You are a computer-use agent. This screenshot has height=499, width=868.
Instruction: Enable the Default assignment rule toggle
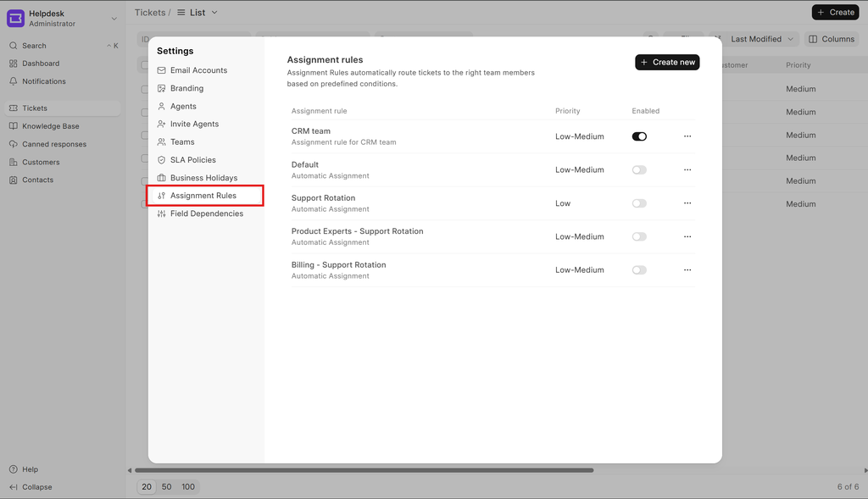pos(639,169)
